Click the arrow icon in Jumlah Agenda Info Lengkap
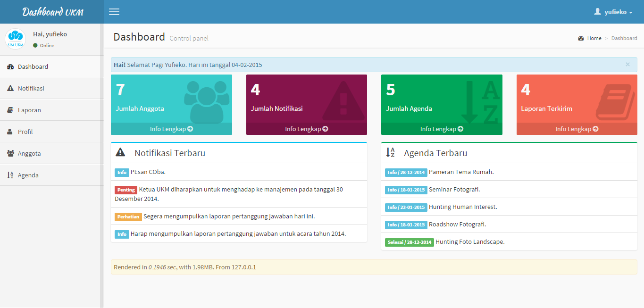 [460, 129]
